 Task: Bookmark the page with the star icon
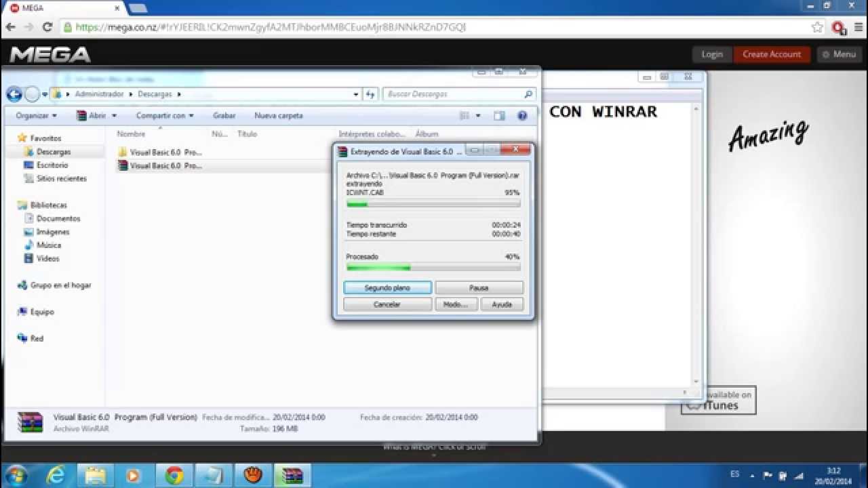tap(817, 27)
